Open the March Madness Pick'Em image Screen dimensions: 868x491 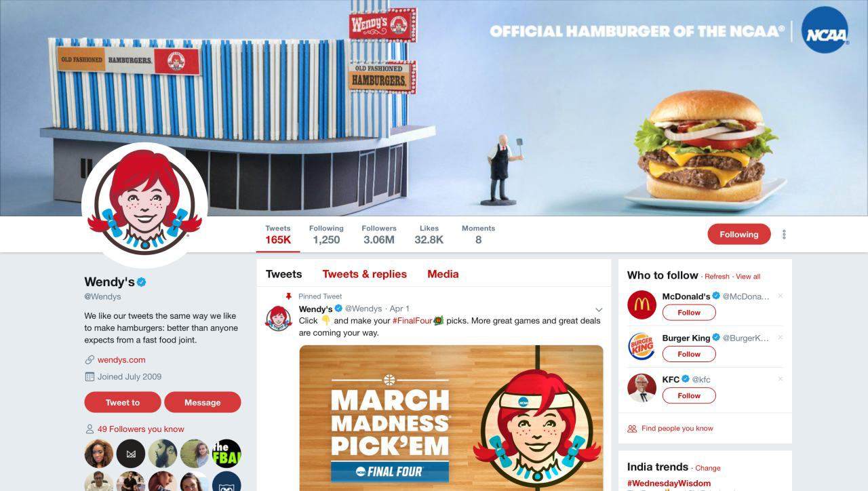point(452,418)
